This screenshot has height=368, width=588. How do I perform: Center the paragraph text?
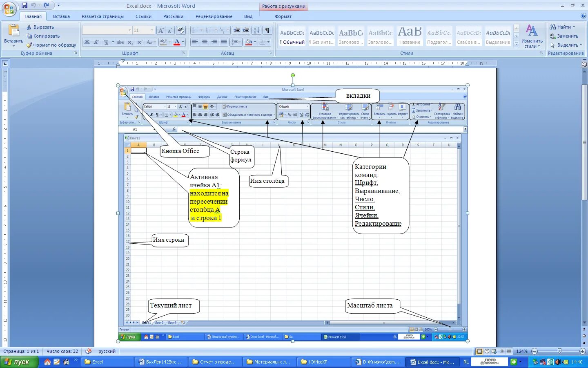pyautogui.click(x=205, y=42)
